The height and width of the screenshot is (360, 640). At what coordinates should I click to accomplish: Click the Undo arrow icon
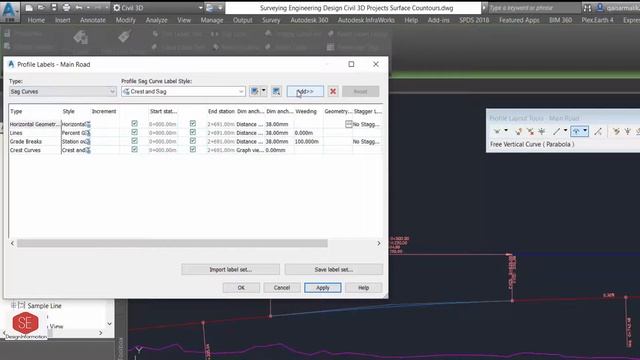(79, 7)
